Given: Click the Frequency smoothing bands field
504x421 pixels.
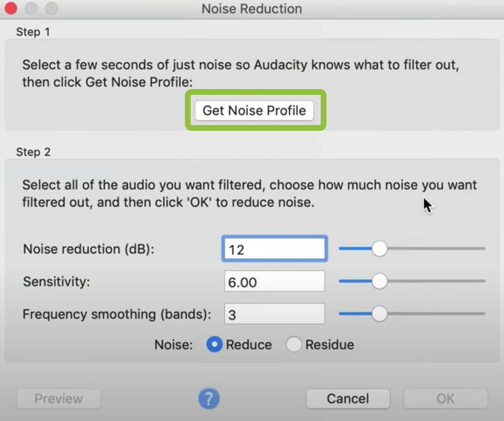Looking at the screenshot, I should [x=274, y=314].
